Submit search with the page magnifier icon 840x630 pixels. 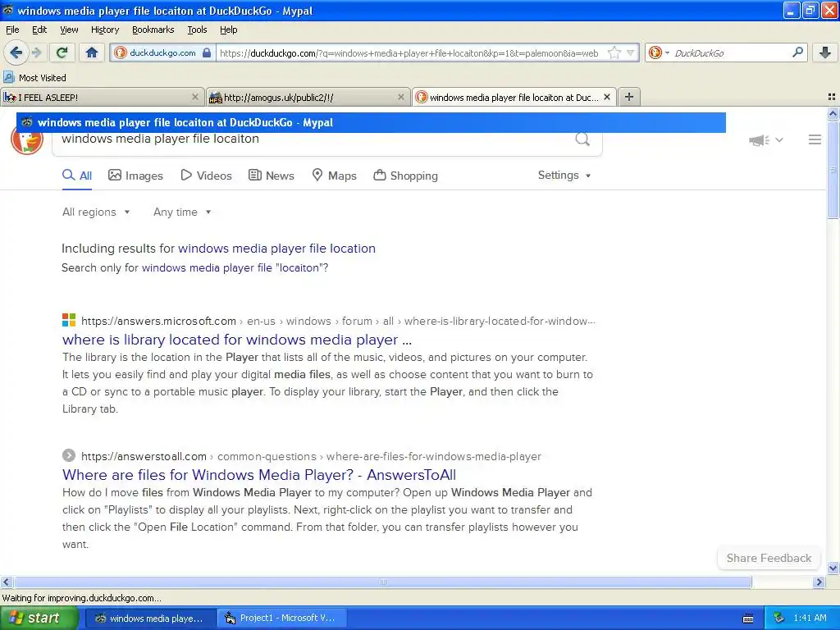tap(582, 139)
